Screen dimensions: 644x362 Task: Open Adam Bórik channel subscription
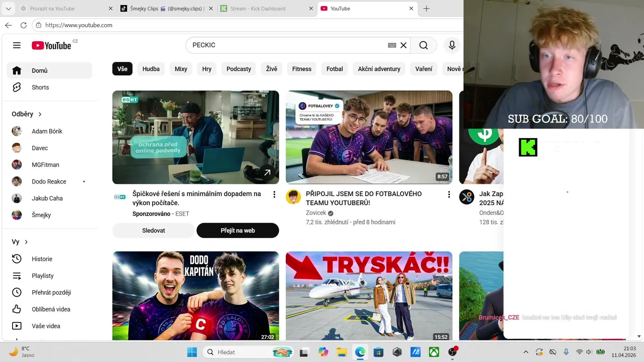49,131
